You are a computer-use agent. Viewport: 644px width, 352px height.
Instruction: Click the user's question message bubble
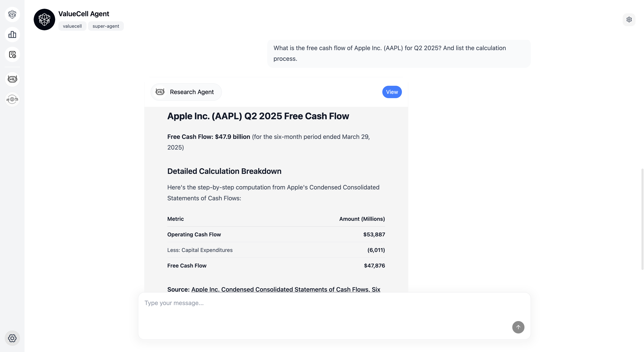tap(399, 53)
